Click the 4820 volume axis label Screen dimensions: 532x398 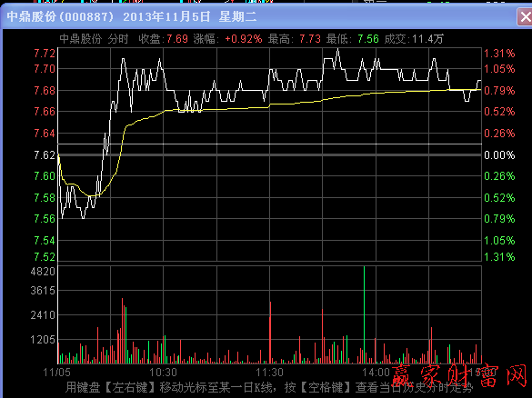[43, 272]
